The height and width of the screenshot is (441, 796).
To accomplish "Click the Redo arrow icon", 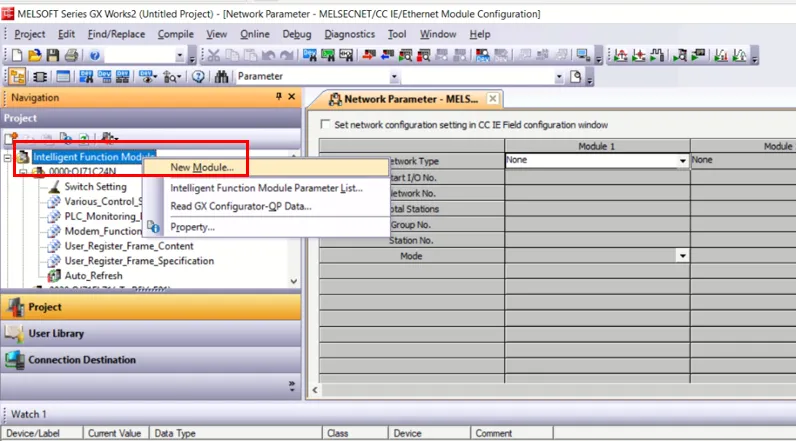I will [287, 55].
